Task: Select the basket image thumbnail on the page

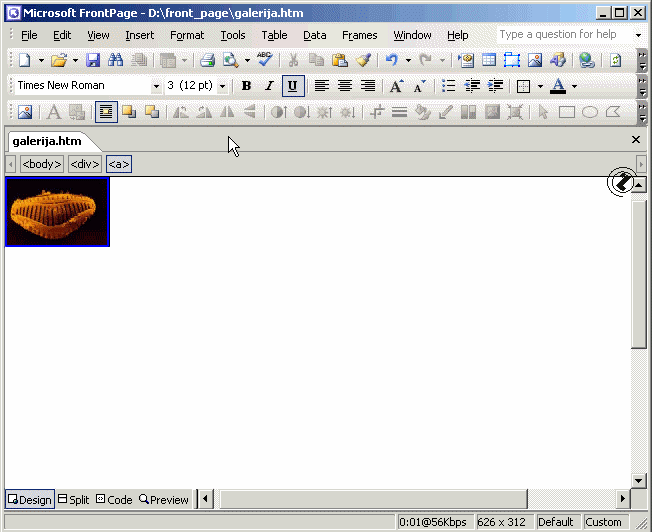Action: tap(57, 212)
